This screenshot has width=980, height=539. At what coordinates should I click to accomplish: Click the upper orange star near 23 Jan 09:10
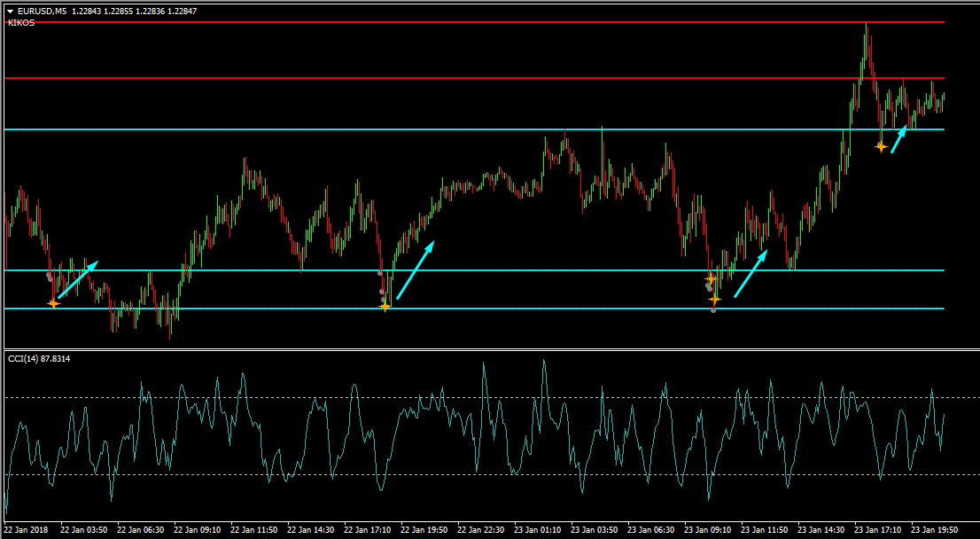pos(710,279)
